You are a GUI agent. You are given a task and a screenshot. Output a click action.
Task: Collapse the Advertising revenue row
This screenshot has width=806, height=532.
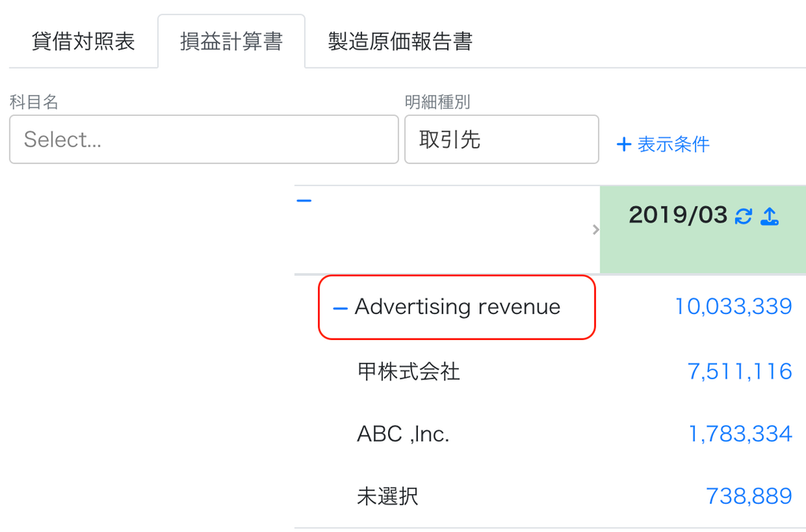340,308
